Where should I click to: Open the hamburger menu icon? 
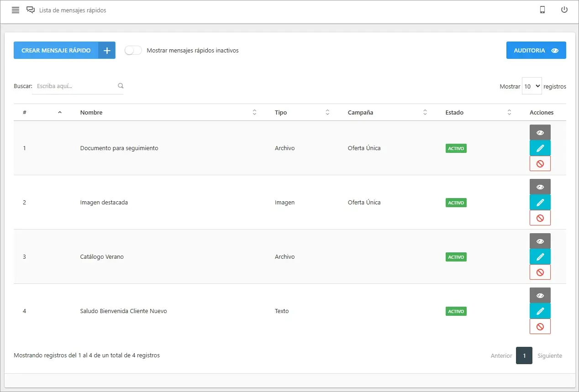pos(16,10)
